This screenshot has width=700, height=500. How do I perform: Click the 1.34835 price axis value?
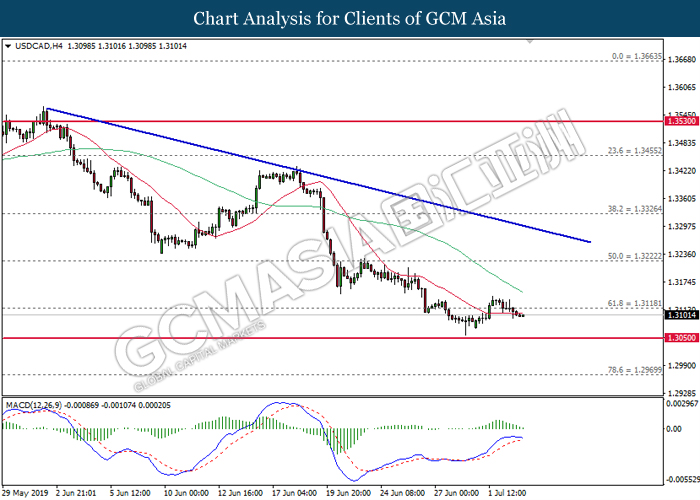682,143
